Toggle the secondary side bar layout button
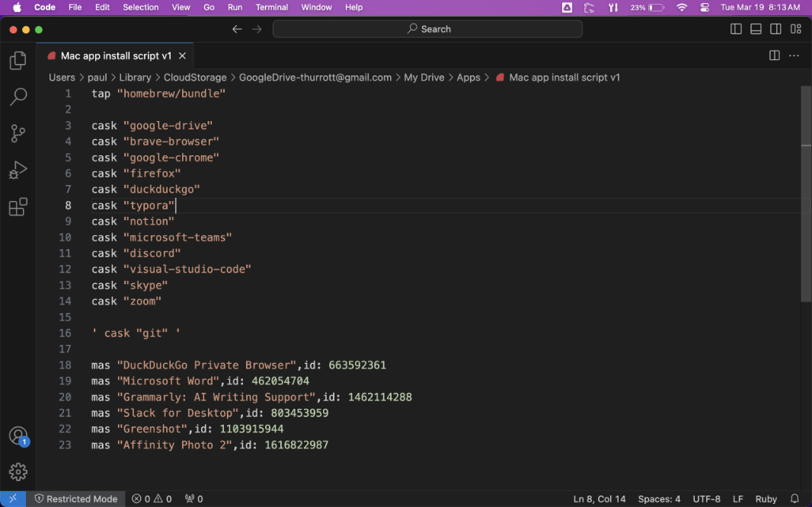The height and width of the screenshot is (507, 812). (775, 29)
